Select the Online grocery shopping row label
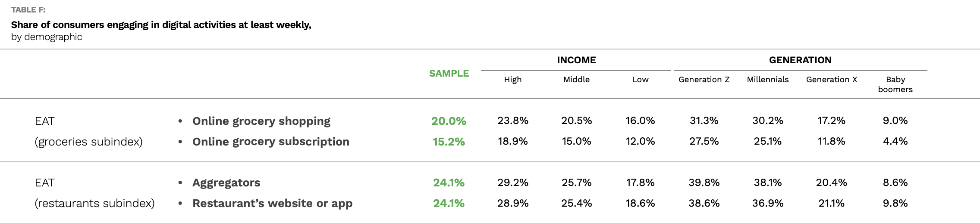Image resolution: width=980 pixels, height=223 pixels. click(261, 121)
